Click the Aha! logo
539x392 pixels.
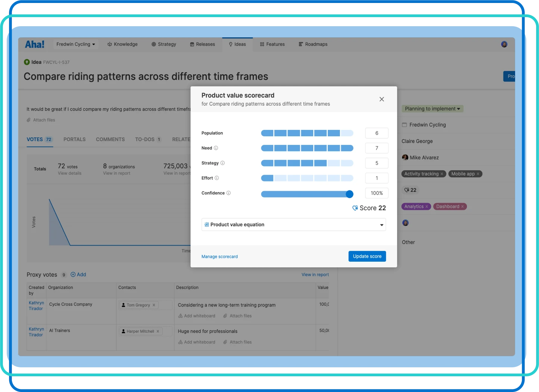pyautogui.click(x=34, y=44)
